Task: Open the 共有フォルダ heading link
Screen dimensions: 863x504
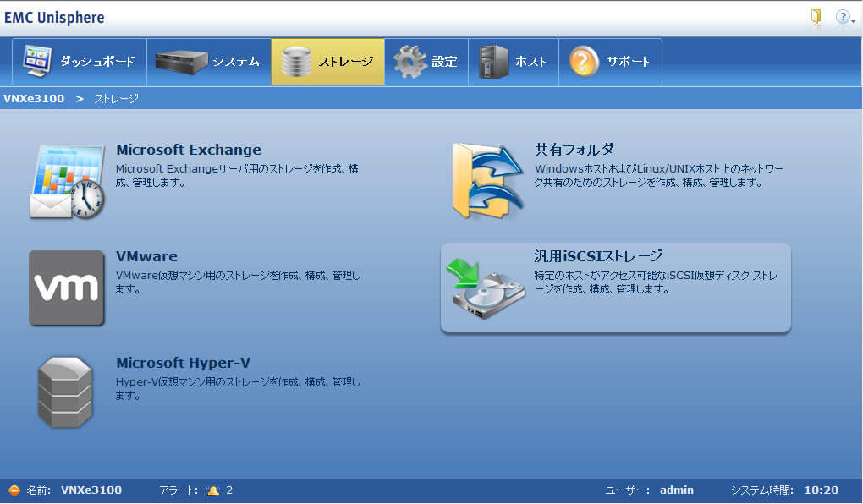Action: pyautogui.click(x=574, y=150)
